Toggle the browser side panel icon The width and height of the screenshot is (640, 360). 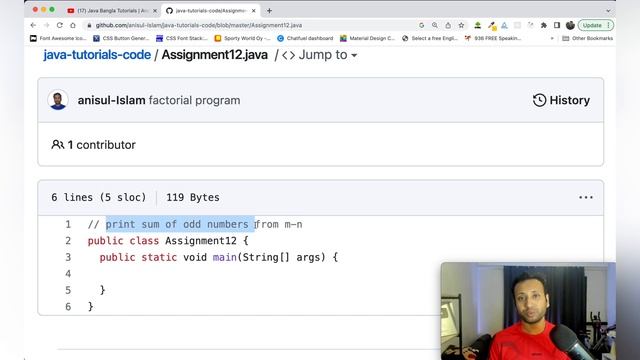point(557,25)
